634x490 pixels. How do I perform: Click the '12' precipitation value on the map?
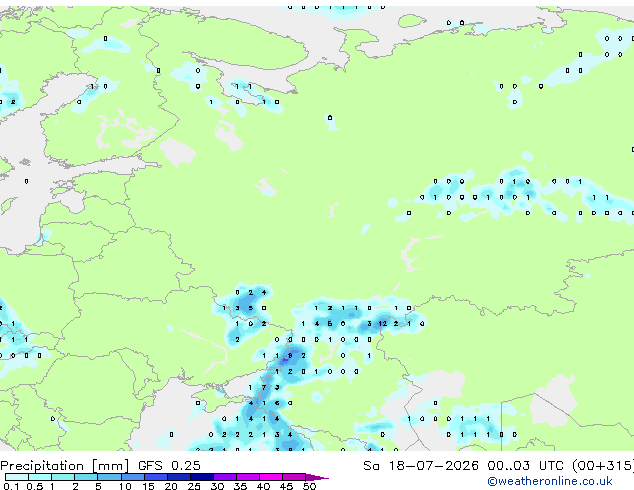coord(383,323)
